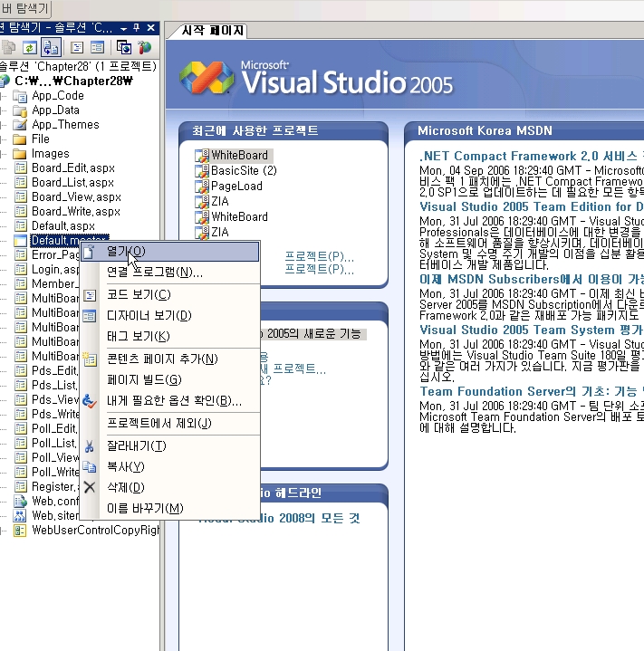Select App_Code folder in the tree

(58, 96)
